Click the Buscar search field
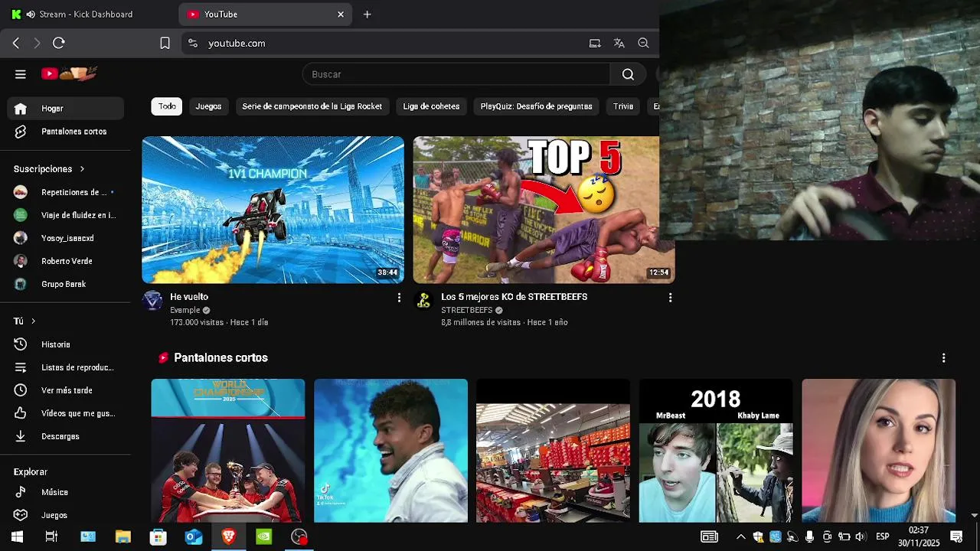The height and width of the screenshot is (551, 980). point(456,74)
